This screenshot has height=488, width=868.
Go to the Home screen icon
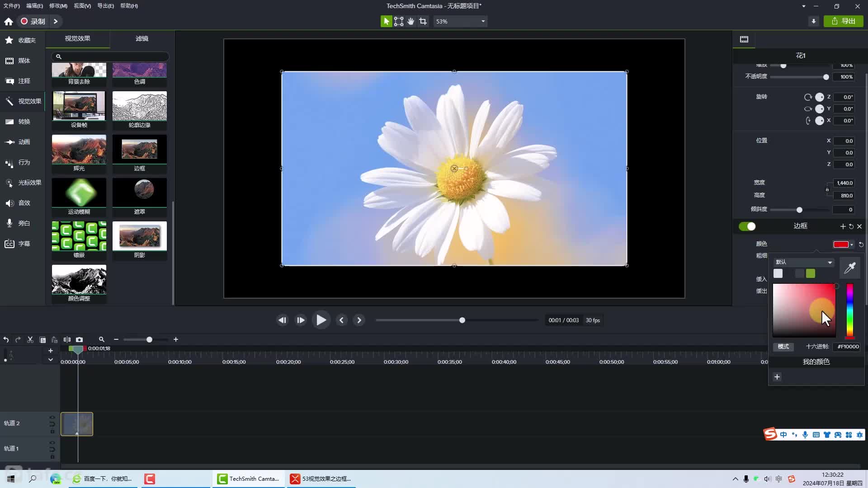click(x=9, y=21)
